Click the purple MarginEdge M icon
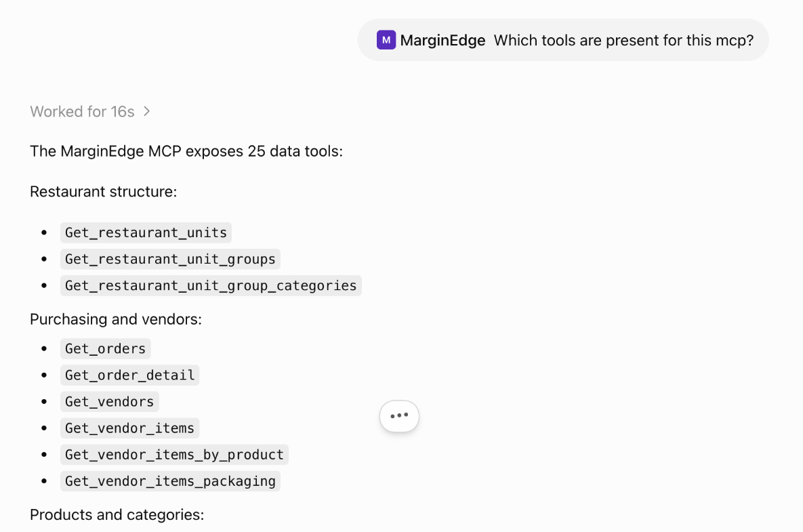The width and height of the screenshot is (803, 532). point(386,40)
